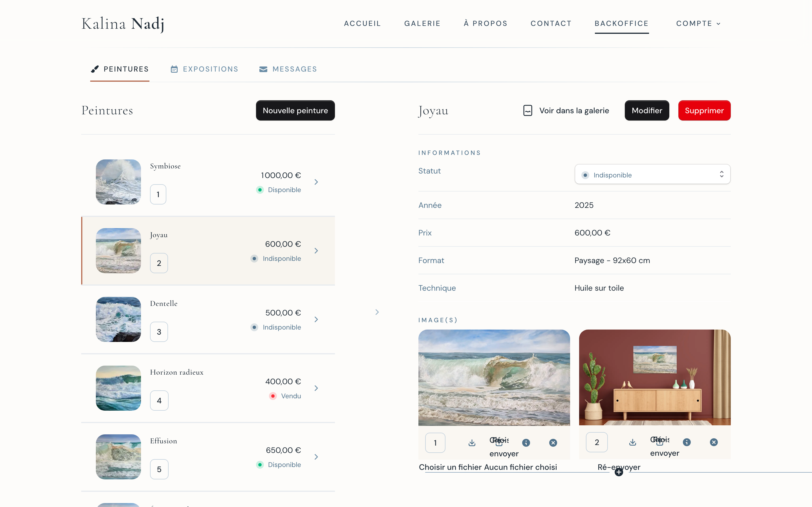The image size is (812, 507).
Task: Click the Nouvelle peinture button
Action: pyautogui.click(x=295, y=110)
